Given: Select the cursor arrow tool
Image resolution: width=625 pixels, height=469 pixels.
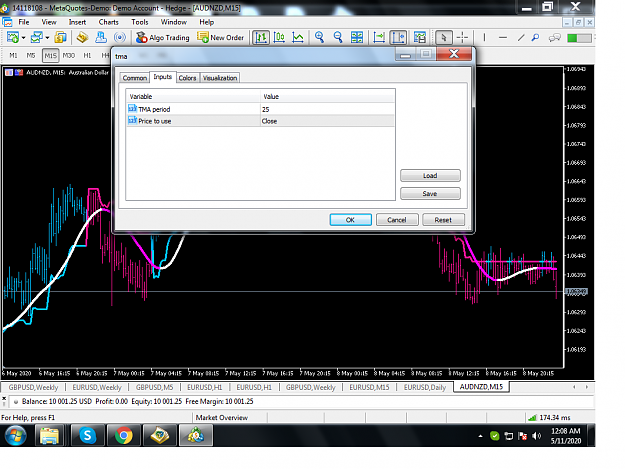Looking at the screenshot, I should pyautogui.click(x=444, y=37).
